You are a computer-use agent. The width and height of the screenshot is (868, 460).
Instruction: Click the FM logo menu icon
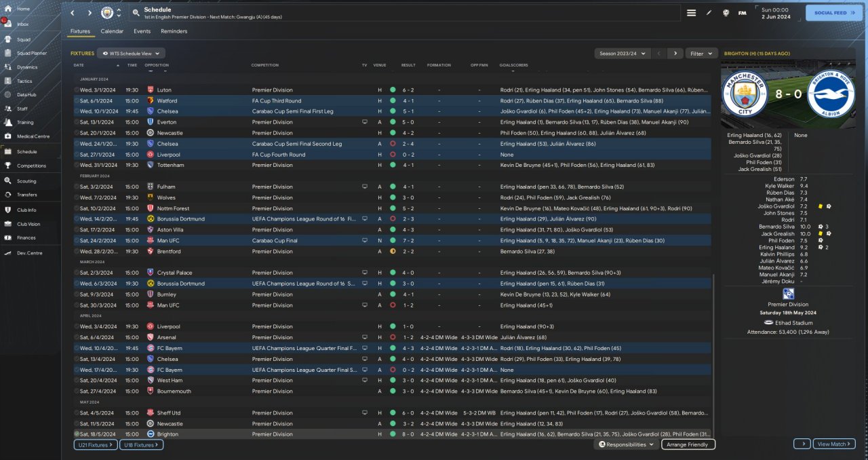pos(742,13)
